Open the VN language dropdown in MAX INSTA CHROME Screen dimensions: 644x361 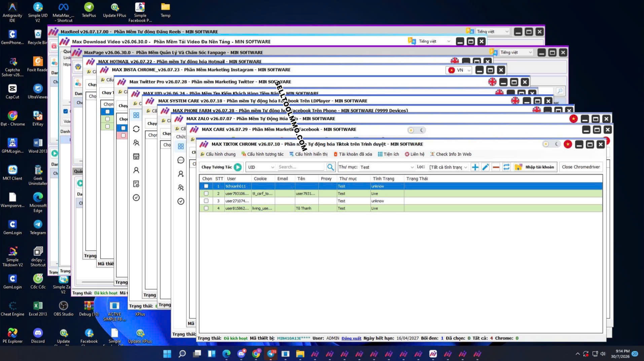459,70
